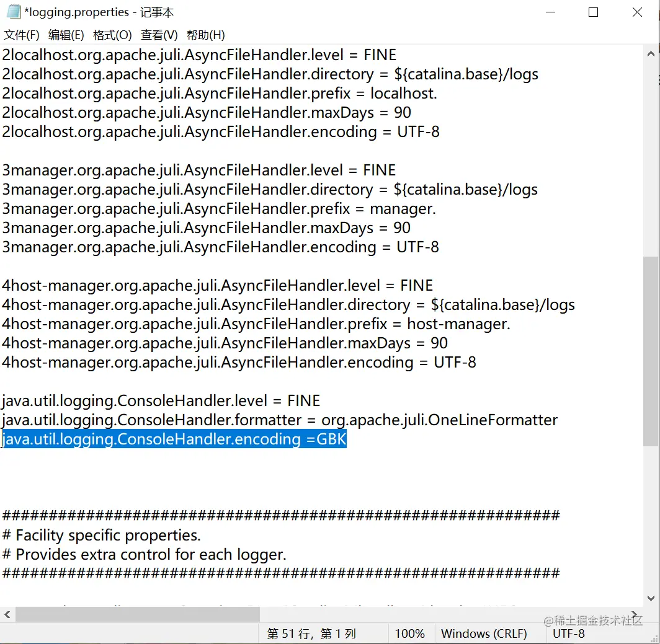660x644 pixels.
Task: Close the logging.properties Notepad window
Action: (637, 12)
